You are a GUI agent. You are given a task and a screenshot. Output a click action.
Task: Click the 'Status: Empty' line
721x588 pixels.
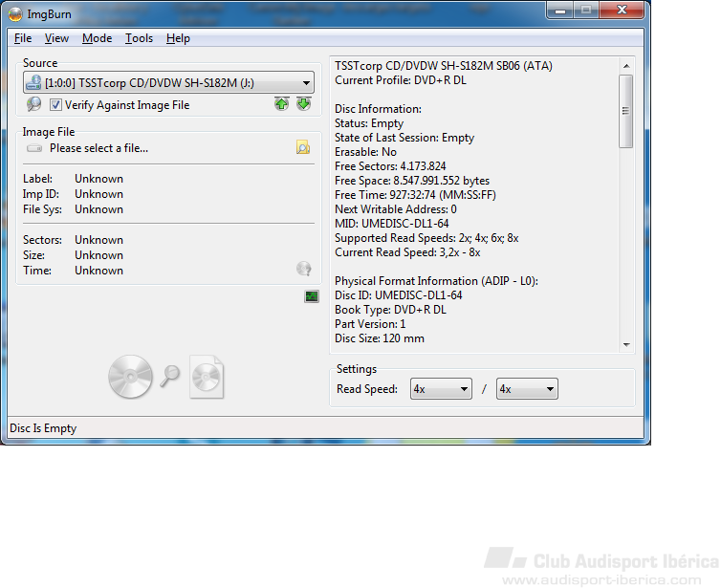pyautogui.click(x=369, y=123)
